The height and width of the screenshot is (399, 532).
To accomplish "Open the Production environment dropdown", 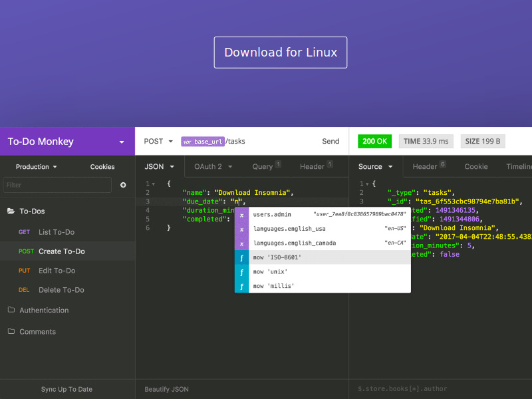I will (37, 167).
